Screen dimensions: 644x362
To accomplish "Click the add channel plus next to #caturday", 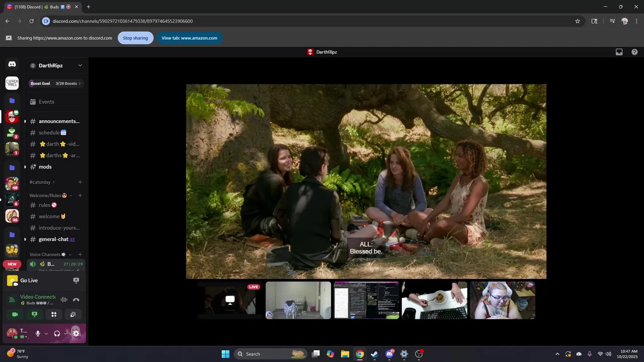I will (80, 182).
